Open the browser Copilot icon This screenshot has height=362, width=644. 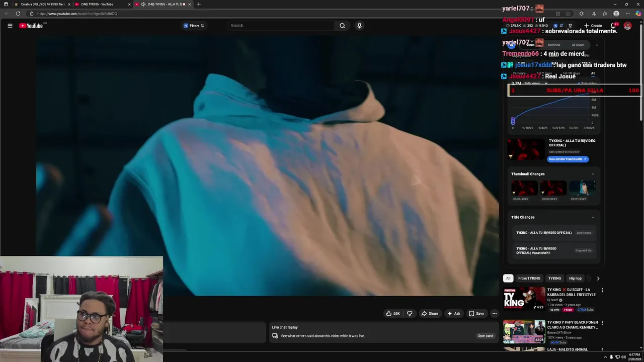[638, 14]
